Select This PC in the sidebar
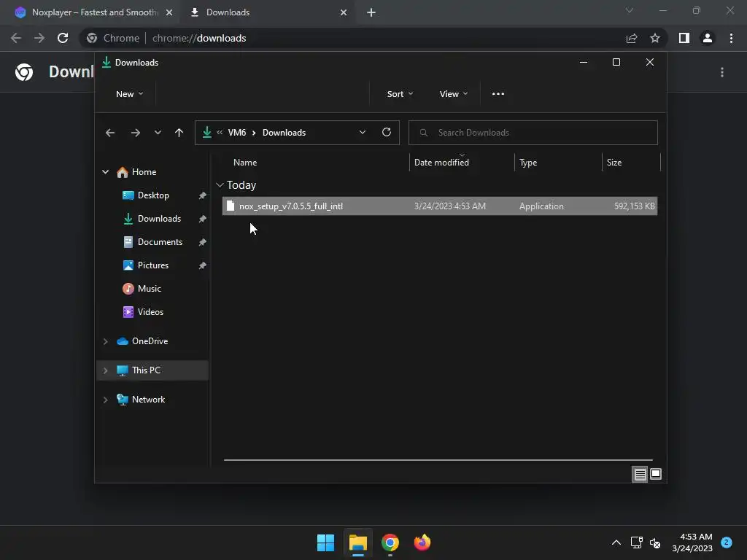 click(x=139, y=370)
